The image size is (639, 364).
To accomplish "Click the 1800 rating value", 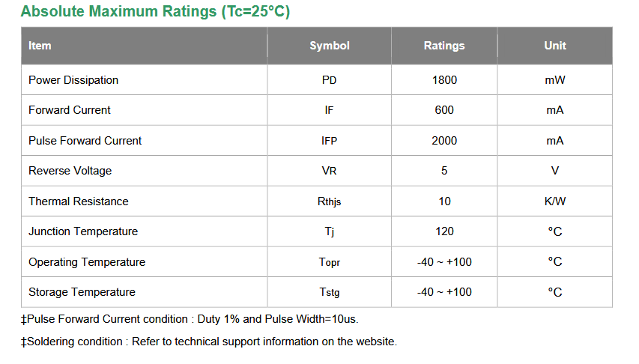I will (x=444, y=80).
